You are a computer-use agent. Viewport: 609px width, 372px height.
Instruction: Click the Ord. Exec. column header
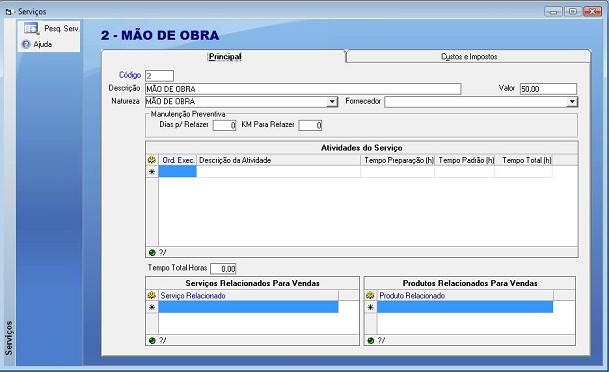click(178, 160)
